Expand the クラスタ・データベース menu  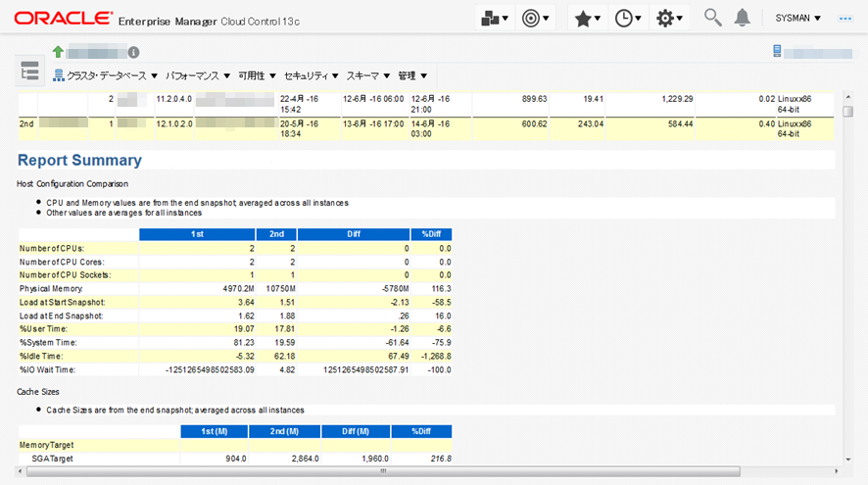[x=104, y=75]
